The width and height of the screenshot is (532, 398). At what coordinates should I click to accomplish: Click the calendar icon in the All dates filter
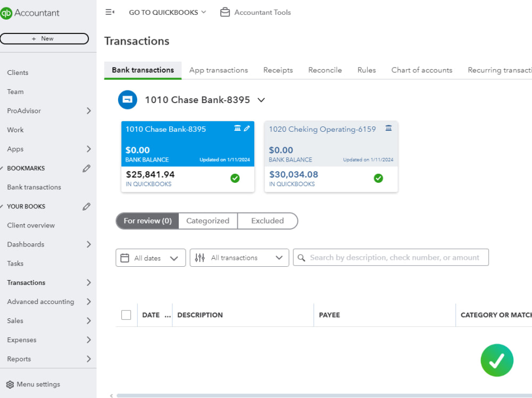click(125, 258)
